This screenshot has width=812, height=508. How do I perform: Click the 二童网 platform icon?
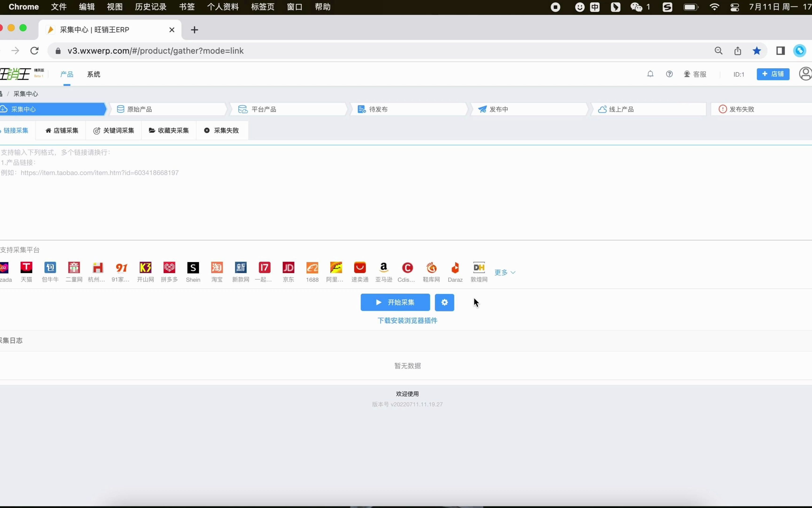point(74,268)
